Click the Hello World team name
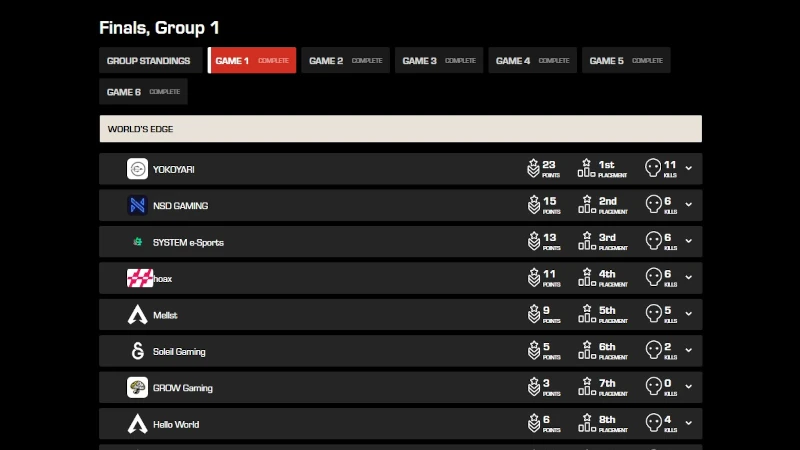The width and height of the screenshot is (800, 450). click(x=176, y=424)
